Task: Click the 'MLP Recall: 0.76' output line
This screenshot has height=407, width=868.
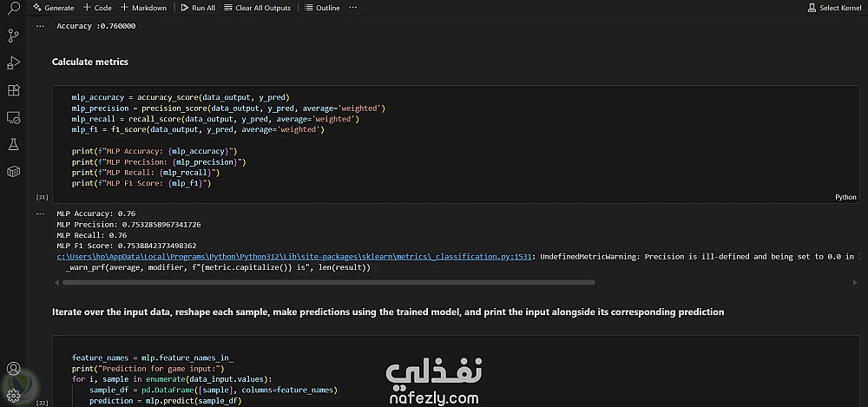Action: [92, 235]
